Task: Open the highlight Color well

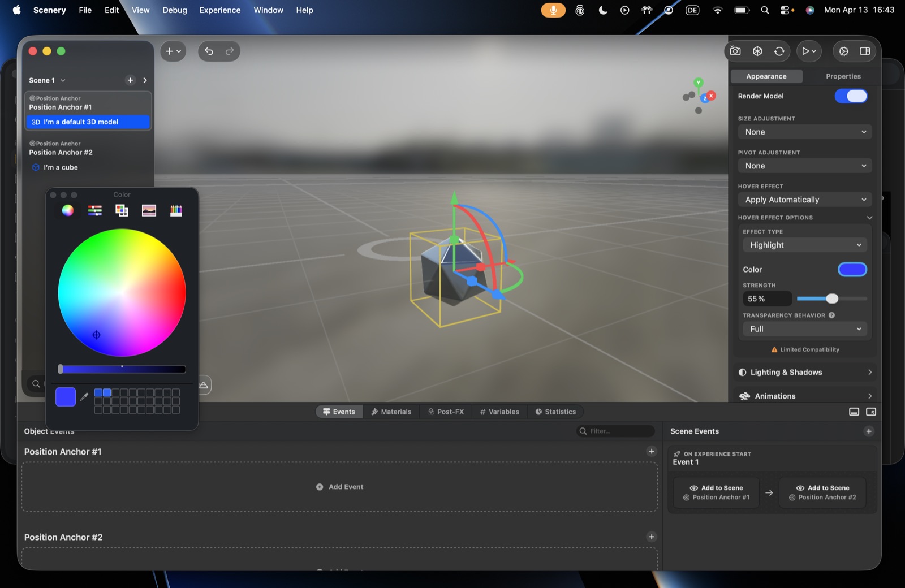Action: click(x=852, y=270)
